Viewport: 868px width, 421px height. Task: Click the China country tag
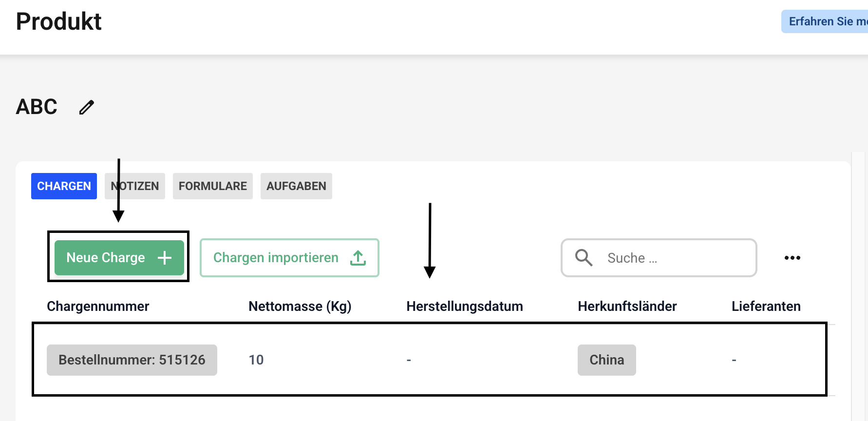(x=606, y=360)
